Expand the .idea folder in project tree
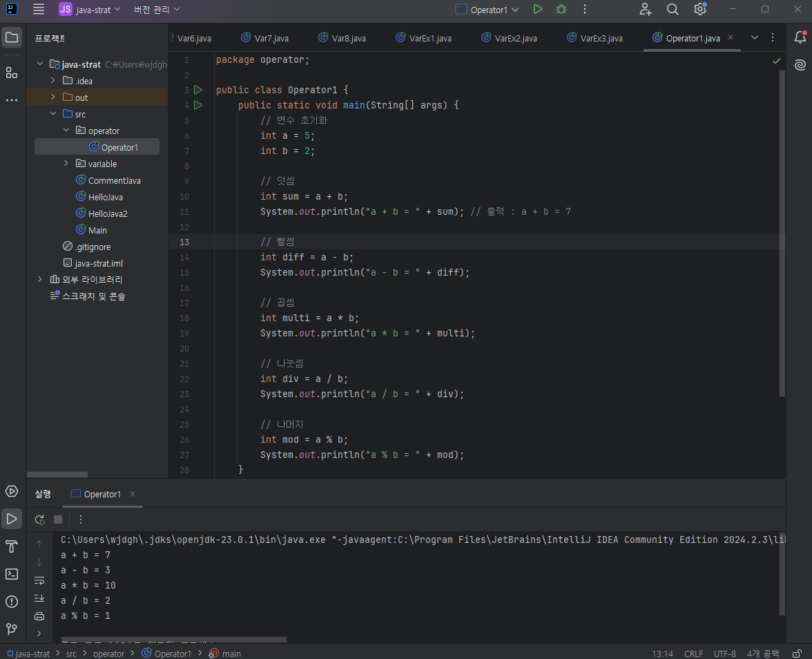 [53, 81]
